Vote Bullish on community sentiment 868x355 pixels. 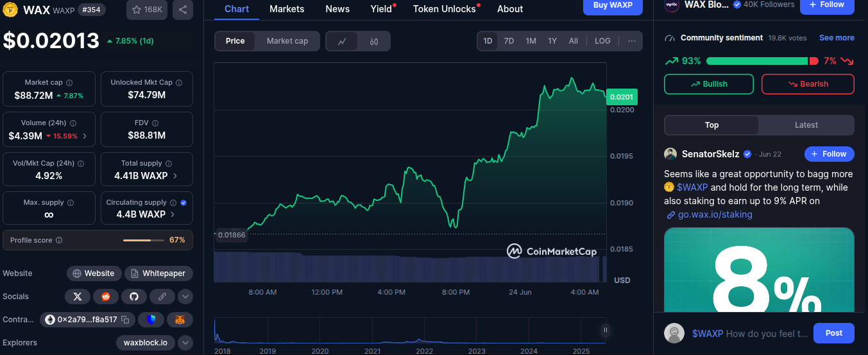(x=709, y=84)
